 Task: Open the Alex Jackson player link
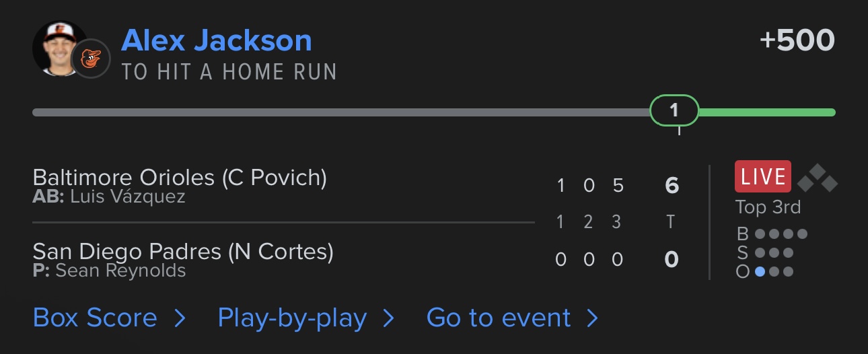pyautogui.click(x=217, y=41)
